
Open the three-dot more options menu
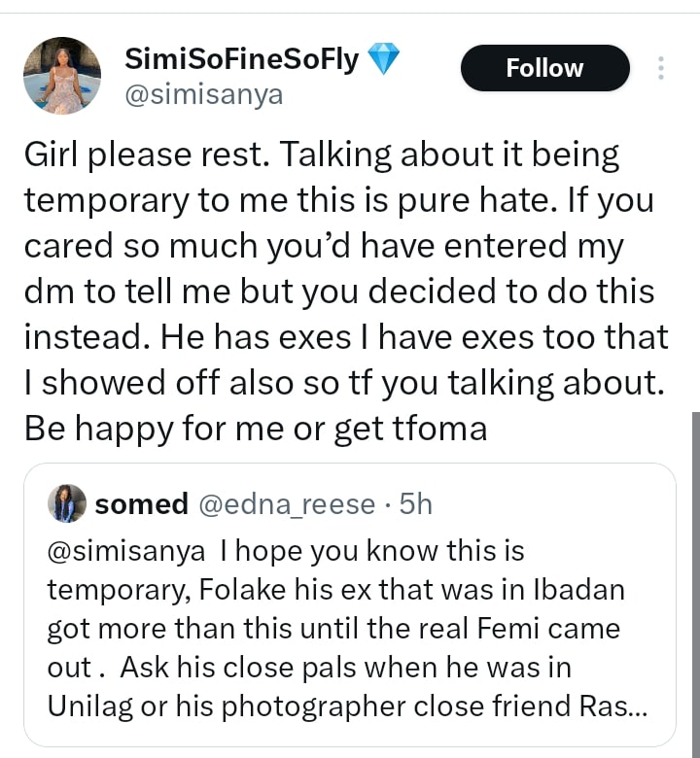661,68
